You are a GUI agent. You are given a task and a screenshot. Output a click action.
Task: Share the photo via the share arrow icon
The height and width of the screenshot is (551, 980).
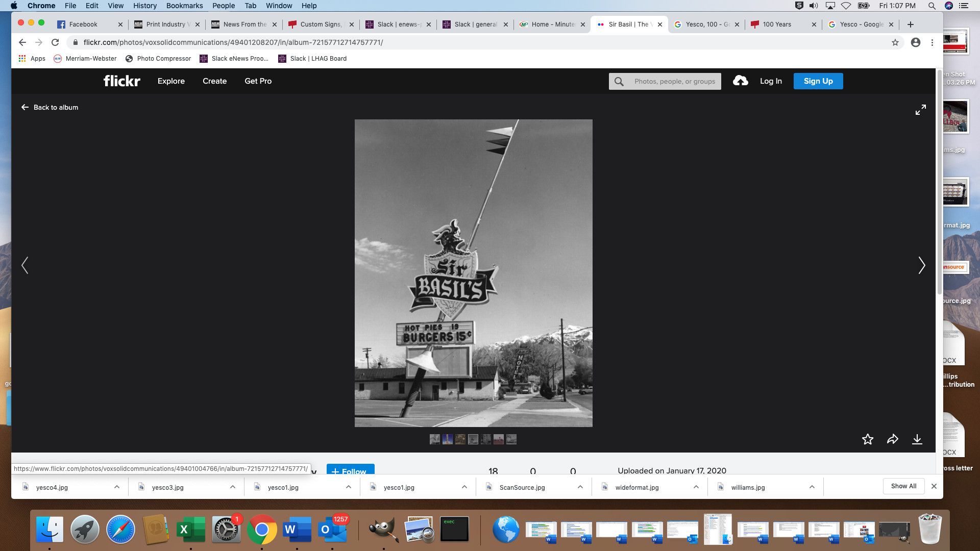(893, 439)
